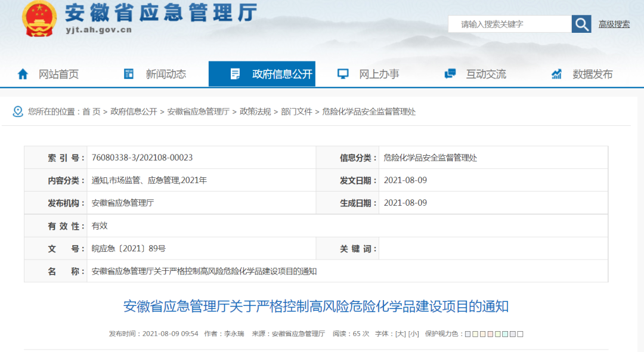The width and height of the screenshot is (644, 352).
Task: Click the blue magnifier search icon
Action: pyautogui.click(x=581, y=24)
